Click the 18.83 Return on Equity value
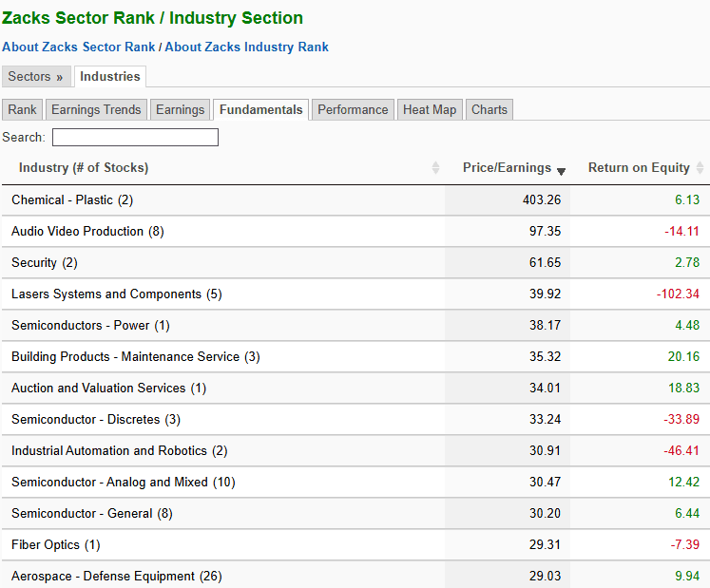 pyautogui.click(x=683, y=388)
